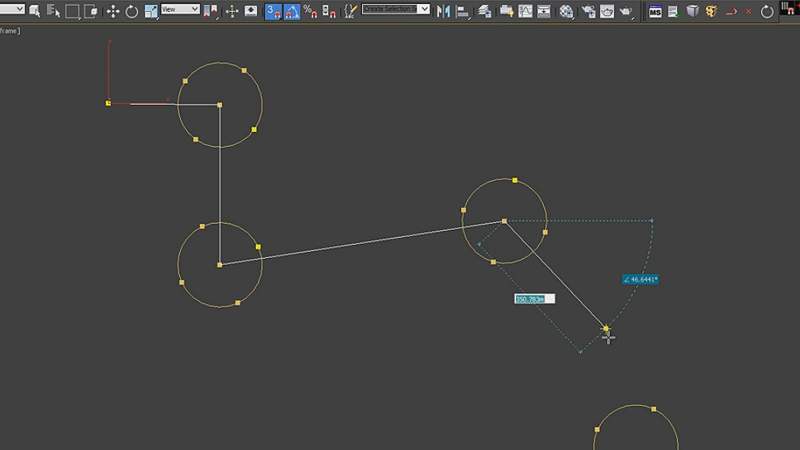The image size is (800, 450).
Task: Toggle the 3D Snaps button
Action: [x=273, y=10]
